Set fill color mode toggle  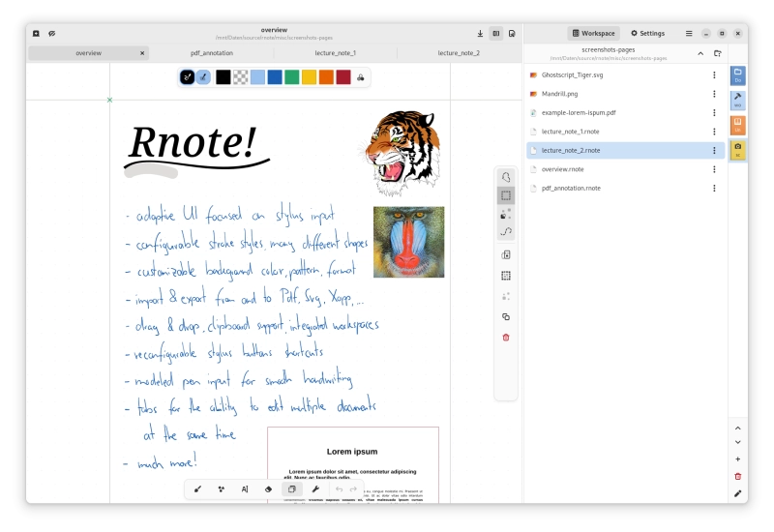203,77
